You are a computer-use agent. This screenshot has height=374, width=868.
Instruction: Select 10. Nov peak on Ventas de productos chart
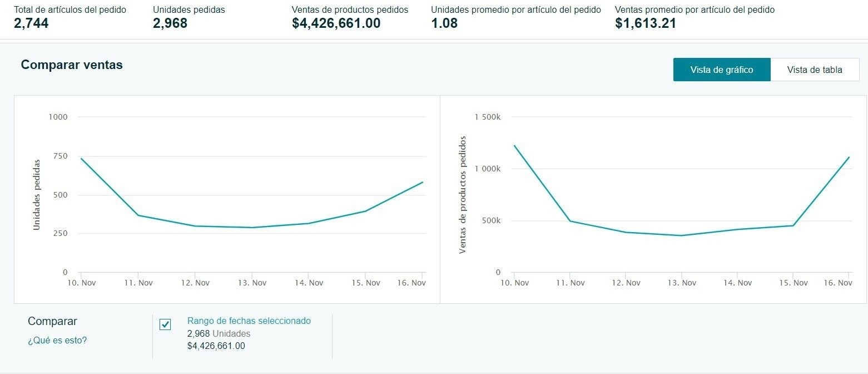[x=514, y=146]
